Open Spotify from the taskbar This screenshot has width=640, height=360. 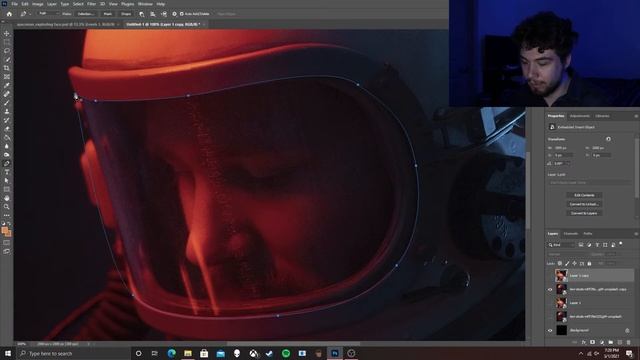pos(286,353)
